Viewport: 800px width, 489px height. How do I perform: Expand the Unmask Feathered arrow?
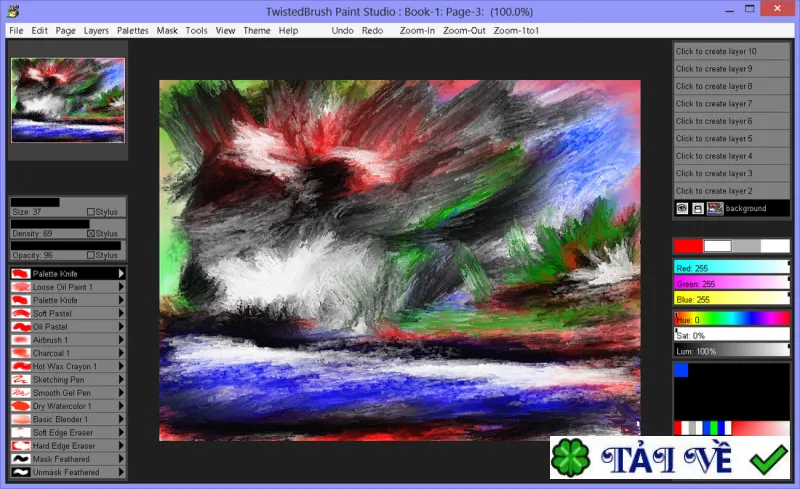[x=121, y=473]
